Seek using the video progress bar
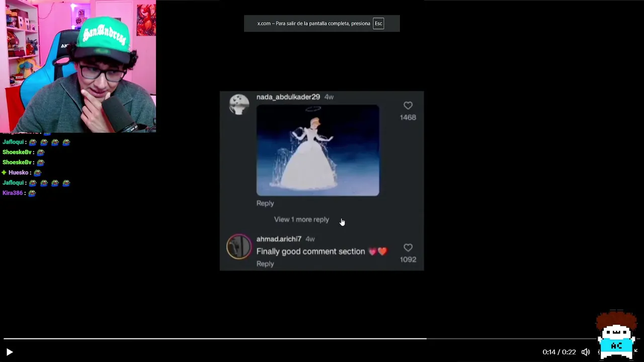 point(322,339)
